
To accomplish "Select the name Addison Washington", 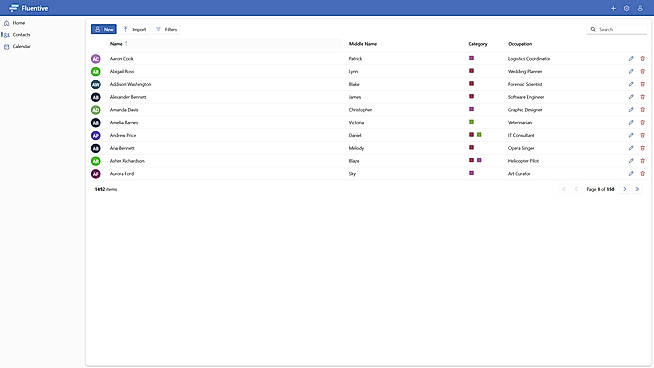I will pyautogui.click(x=130, y=84).
